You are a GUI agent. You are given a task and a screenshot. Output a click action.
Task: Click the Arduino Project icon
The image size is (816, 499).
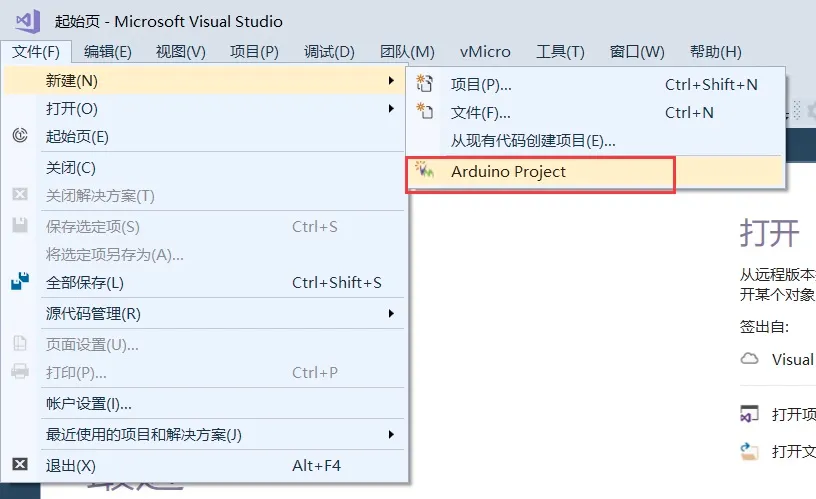tap(426, 171)
